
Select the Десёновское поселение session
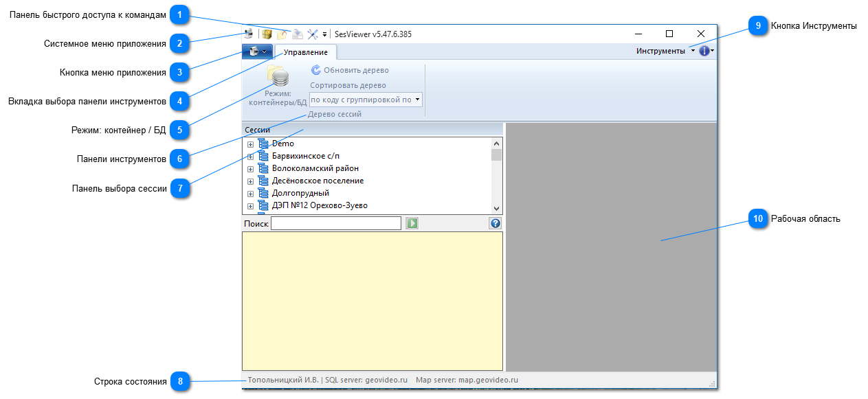pyautogui.click(x=318, y=181)
